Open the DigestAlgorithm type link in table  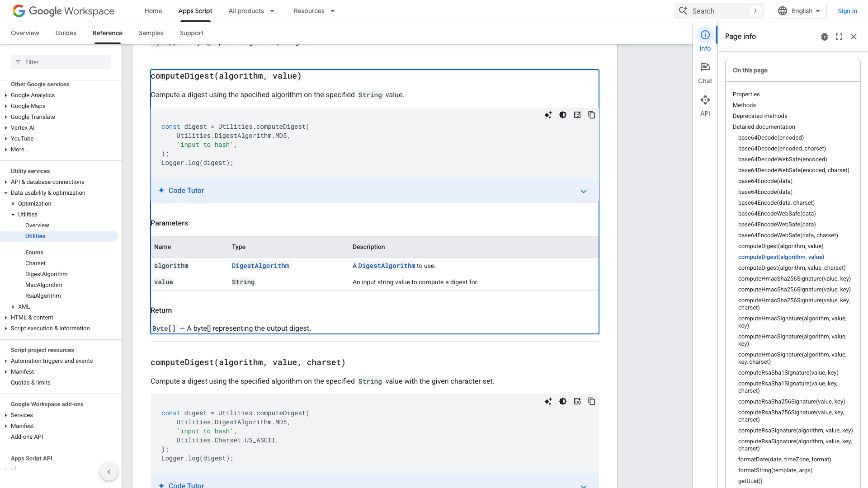[x=260, y=266]
